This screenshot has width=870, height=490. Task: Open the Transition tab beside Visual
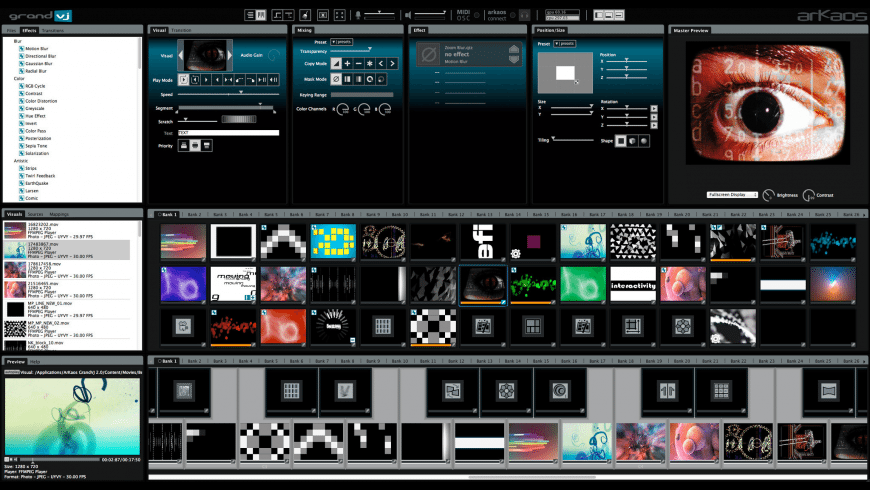pyautogui.click(x=181, y=30)
